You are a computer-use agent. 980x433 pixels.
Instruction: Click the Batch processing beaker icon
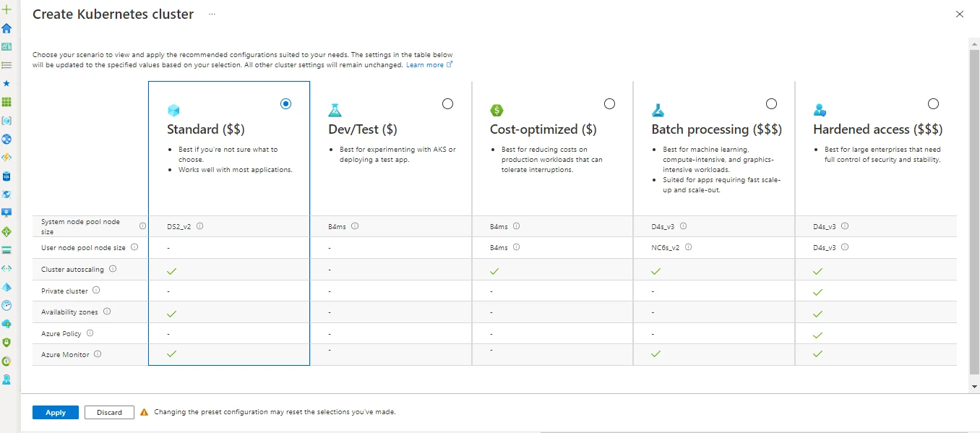658,110
